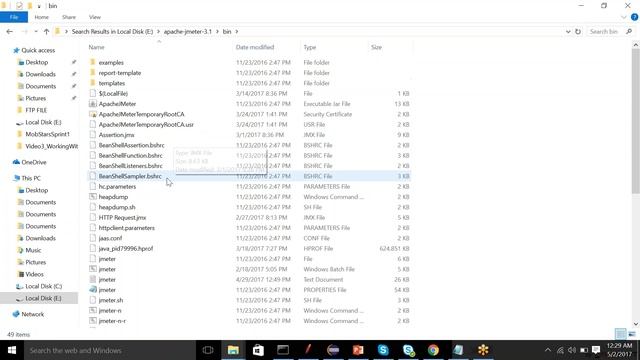Open Skype from the taskbar
This screenshot has height=360, width=640.
[x=383, y=350]
